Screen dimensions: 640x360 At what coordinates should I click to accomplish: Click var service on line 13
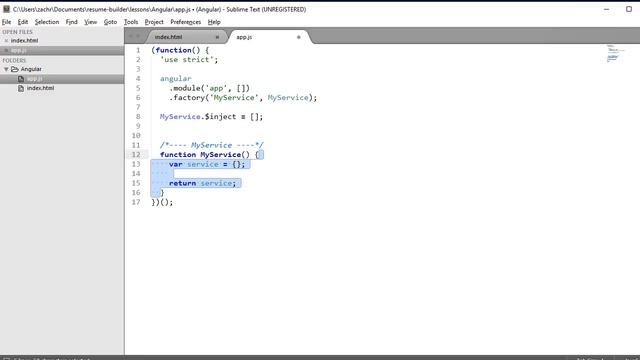pyautogui.click(x=194, y=164)
